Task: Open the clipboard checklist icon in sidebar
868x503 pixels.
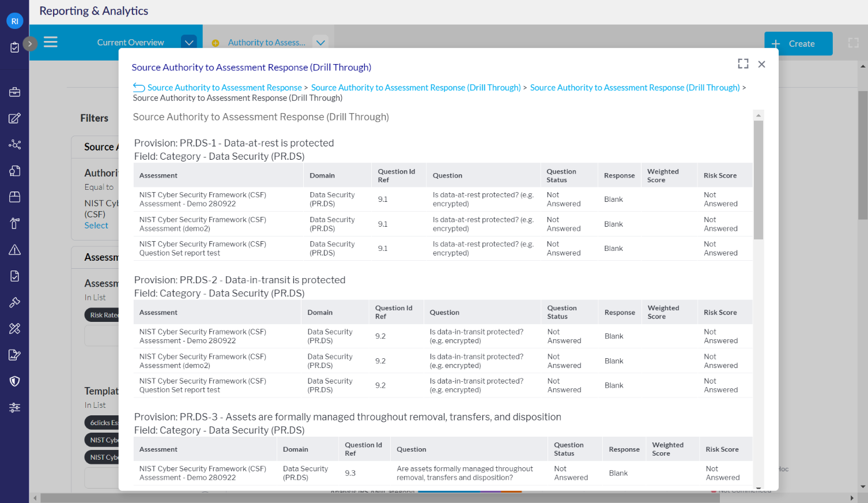Action: pos(14,47)
